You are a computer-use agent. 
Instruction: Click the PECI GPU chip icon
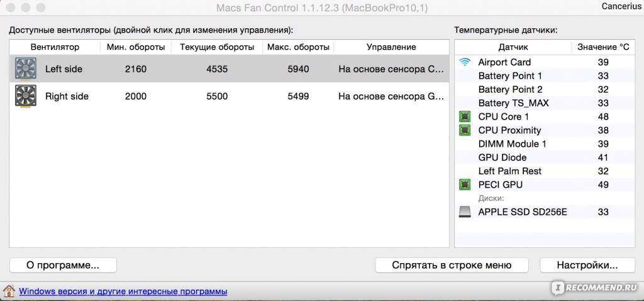coord(465,185)
